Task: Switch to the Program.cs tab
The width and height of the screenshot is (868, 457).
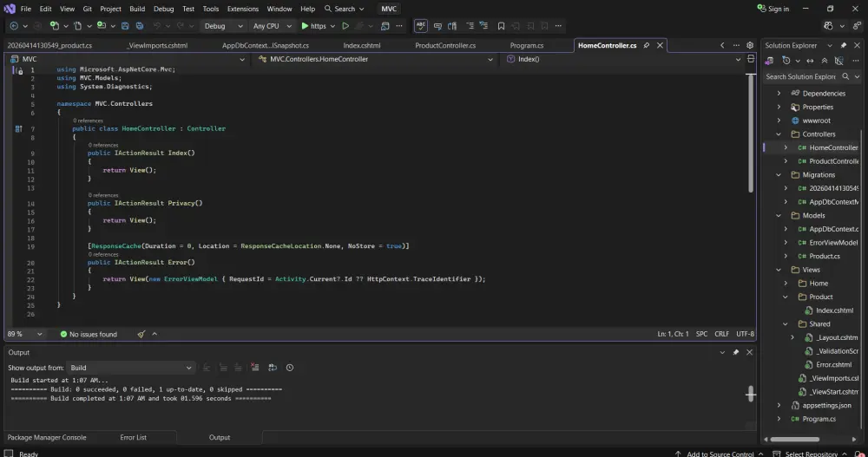Action: click(x=527, y=45)
